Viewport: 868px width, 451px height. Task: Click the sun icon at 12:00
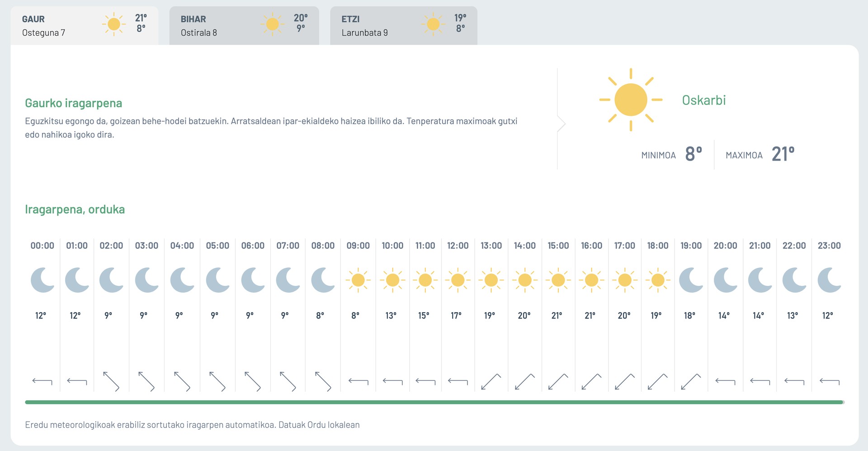coord(458,280)
